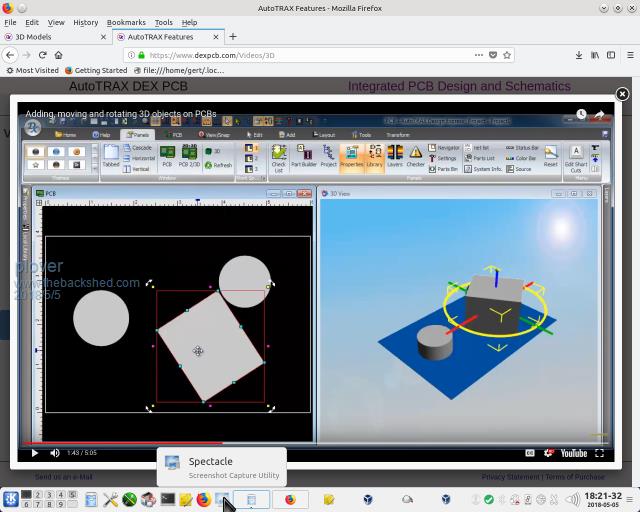Reload the page in Firefox
The image size is (640, 512).
[43, 55]
